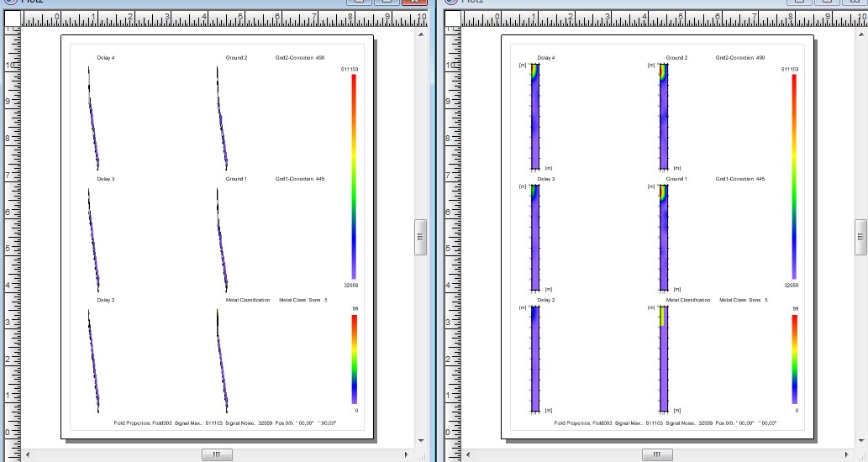The height and width of the screenshot is (462, 868).
Task: Maximize the right plot window
Action: coord(824,3)
